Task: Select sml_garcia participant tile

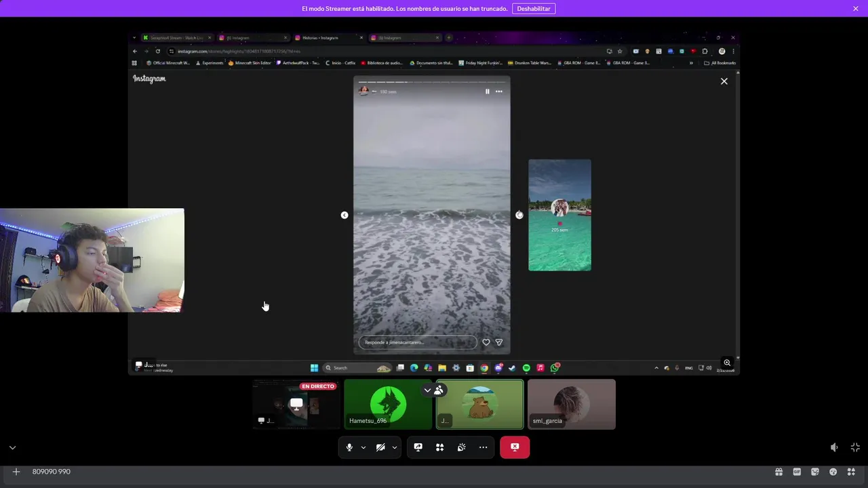Action: tap(572, 404)
